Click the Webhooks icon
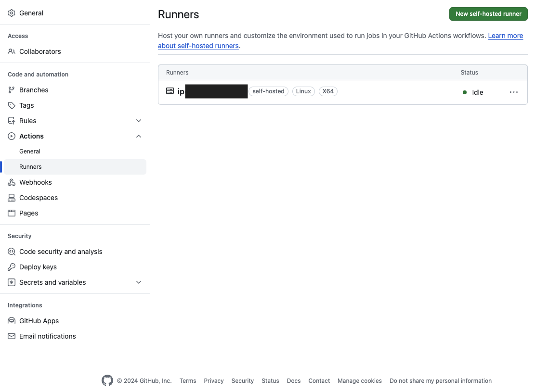Viewport: 535px width, 392px height. coord(12,182)
